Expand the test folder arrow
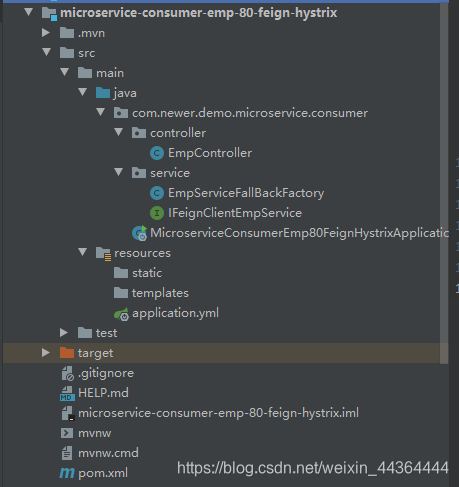Viewport: 459px width, 487px height. tap(64, 333)
